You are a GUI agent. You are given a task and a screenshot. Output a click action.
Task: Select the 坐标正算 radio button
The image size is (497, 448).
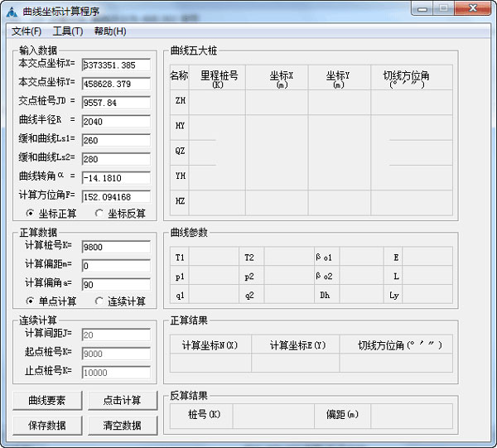pos(31,214)
